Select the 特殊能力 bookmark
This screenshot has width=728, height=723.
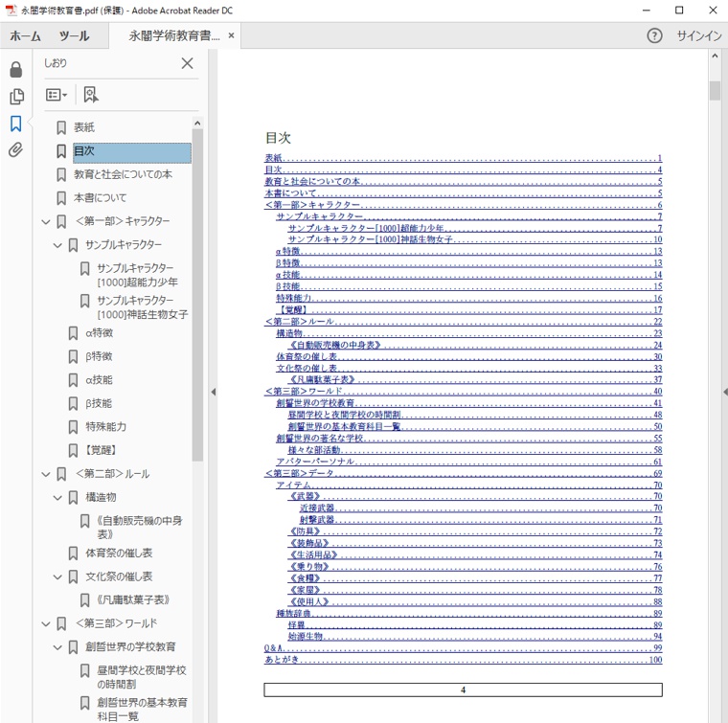click(x=105, y=426)
